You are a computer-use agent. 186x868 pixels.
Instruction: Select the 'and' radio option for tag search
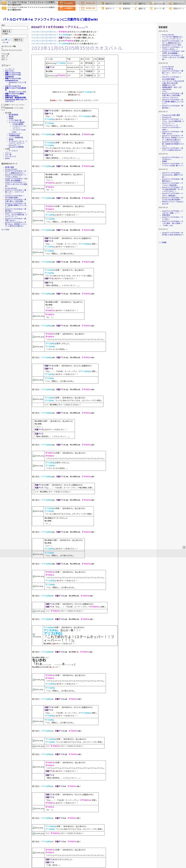[6, 40]
